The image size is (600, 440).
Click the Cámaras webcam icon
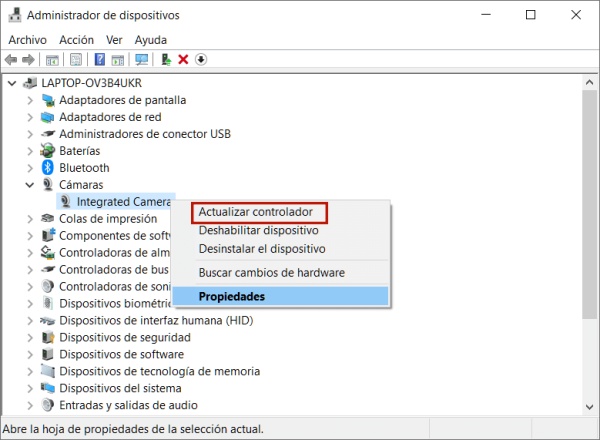click(47, 184)
